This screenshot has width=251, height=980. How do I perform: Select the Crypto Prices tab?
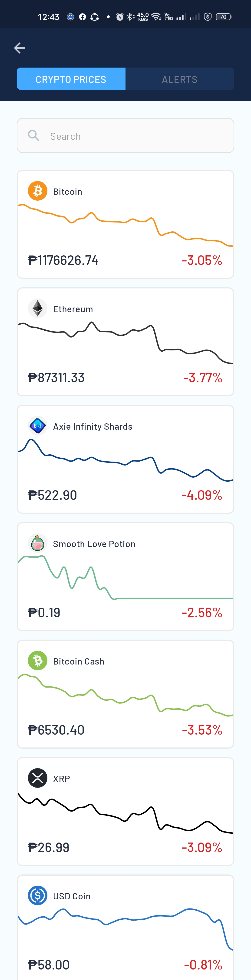coord(71,79)
